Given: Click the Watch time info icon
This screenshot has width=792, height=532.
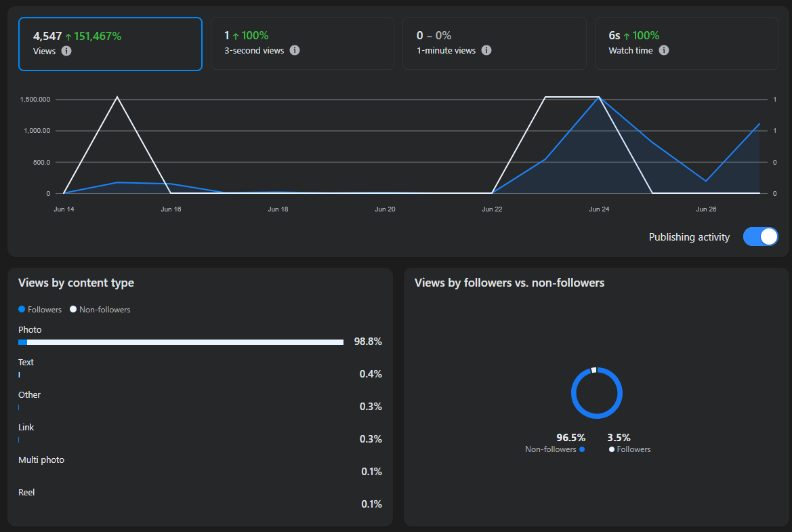Looking at the screenshot, I should (664, 50).
